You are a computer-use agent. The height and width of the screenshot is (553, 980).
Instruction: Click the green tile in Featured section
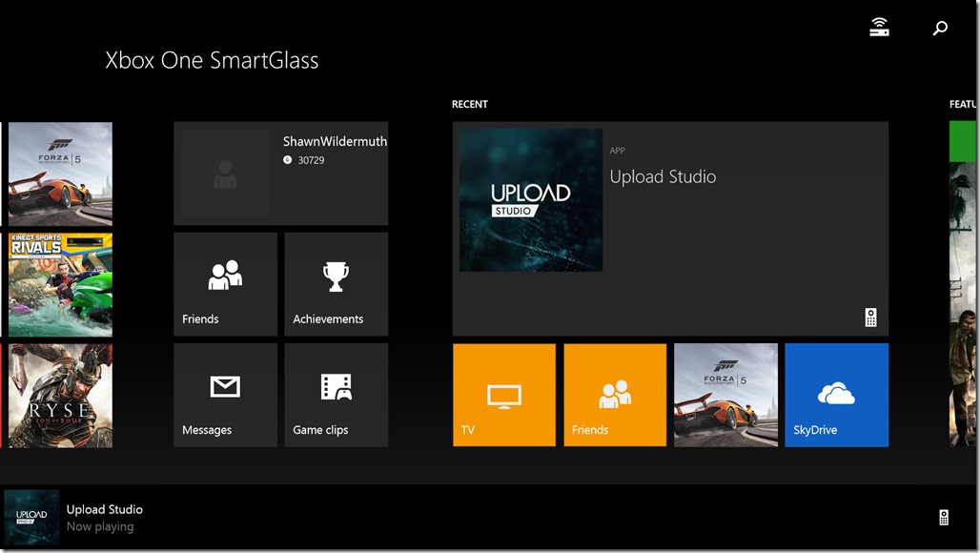[x=964, y=141]
